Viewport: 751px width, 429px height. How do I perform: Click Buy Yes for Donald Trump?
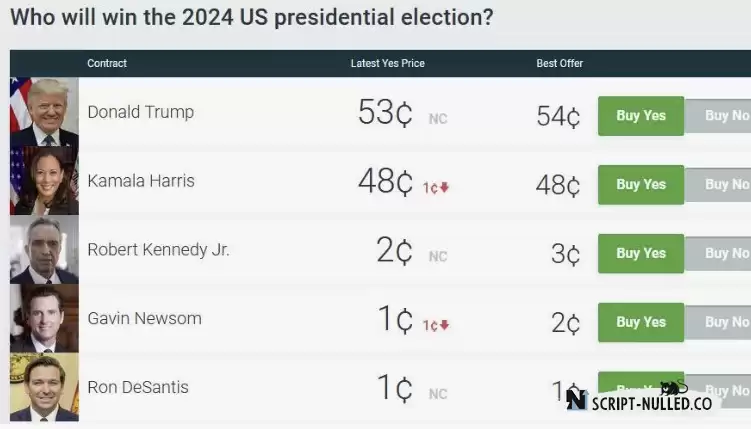pos(641,116)
